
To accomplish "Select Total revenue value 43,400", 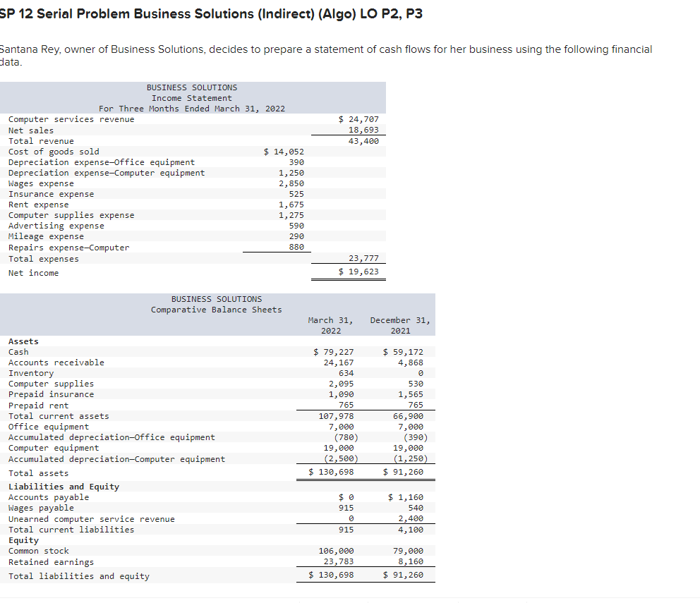I will coord(363,141).
